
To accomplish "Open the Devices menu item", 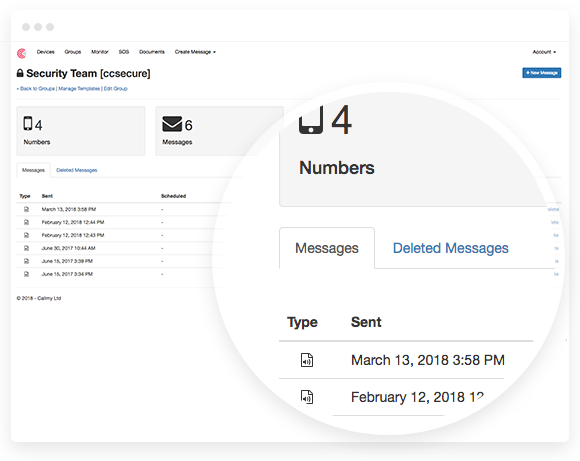I will click(x=45, y=52).
